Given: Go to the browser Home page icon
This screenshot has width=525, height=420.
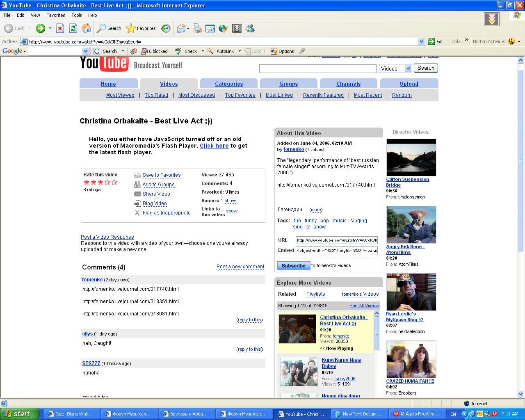Looking at the screenshot, I should tap(86, 28).
